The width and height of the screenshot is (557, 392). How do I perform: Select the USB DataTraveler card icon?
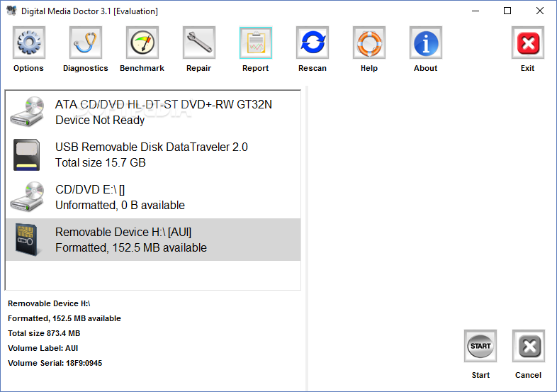(27, 155)
